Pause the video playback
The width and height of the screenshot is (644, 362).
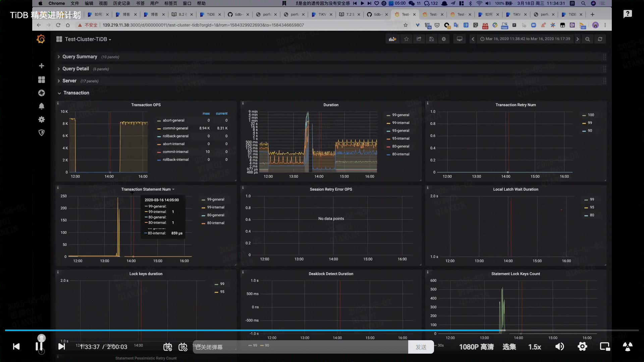point(39,346)
